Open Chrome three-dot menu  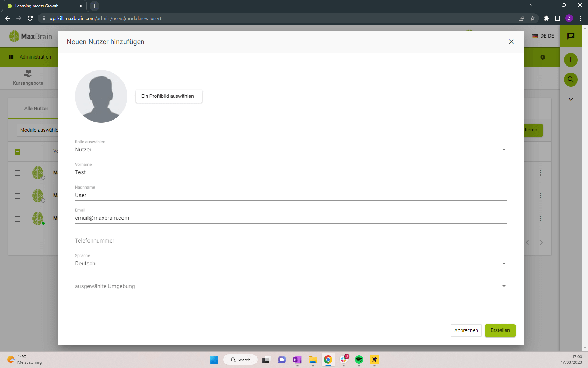(580, 18)
